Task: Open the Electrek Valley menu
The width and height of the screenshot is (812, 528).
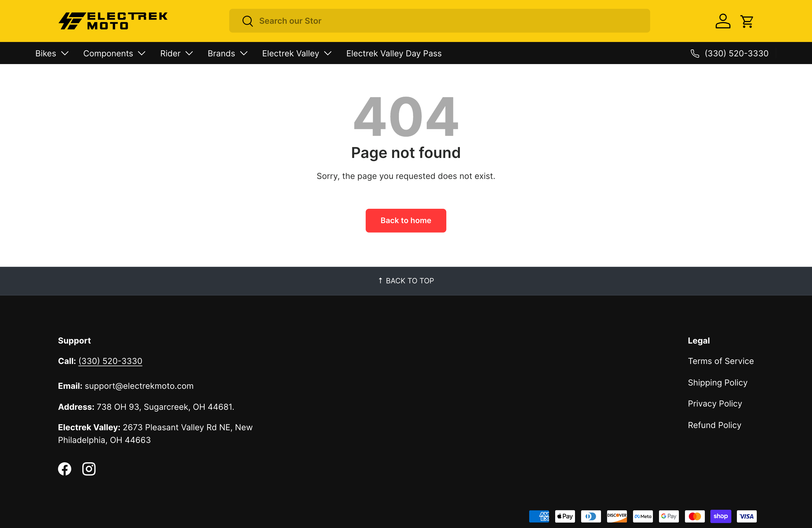Action: click(296, 54)
